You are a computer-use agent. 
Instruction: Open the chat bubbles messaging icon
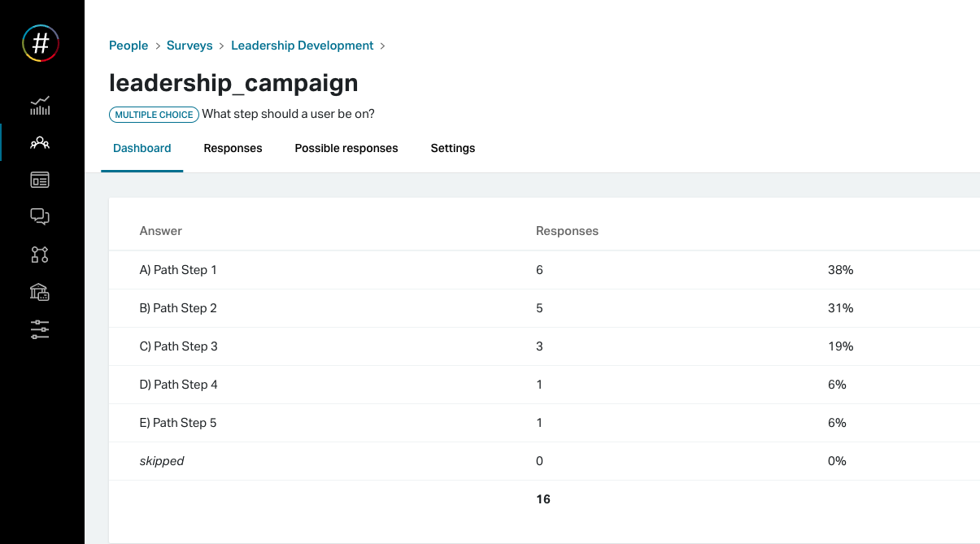point(40,216)
